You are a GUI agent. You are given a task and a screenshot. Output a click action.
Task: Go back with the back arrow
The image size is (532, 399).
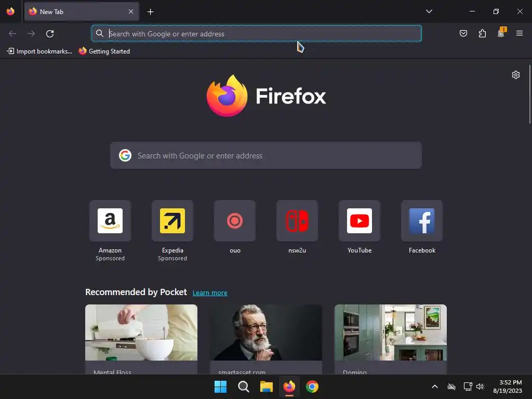tap(12, 34)
